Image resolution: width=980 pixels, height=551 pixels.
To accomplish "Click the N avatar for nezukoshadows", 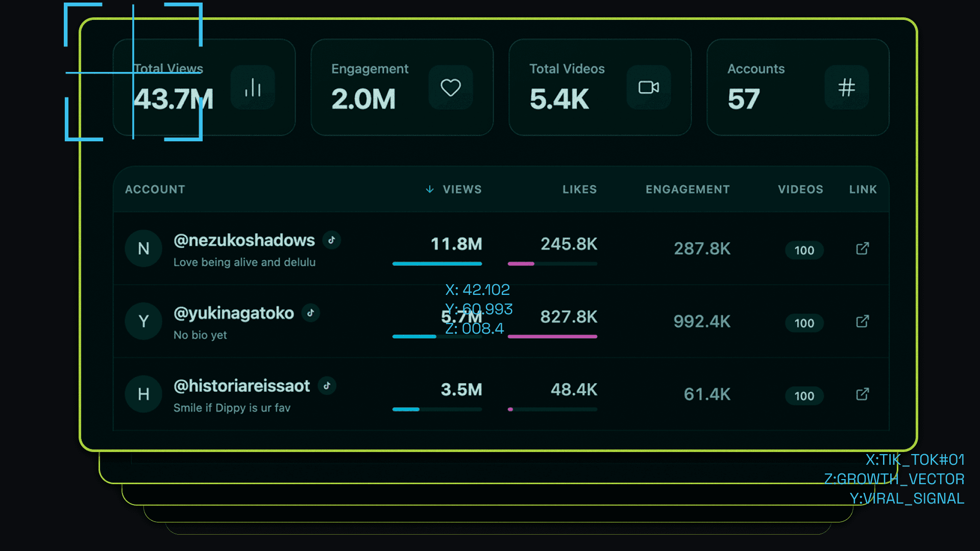I will [x=143, y=248].
